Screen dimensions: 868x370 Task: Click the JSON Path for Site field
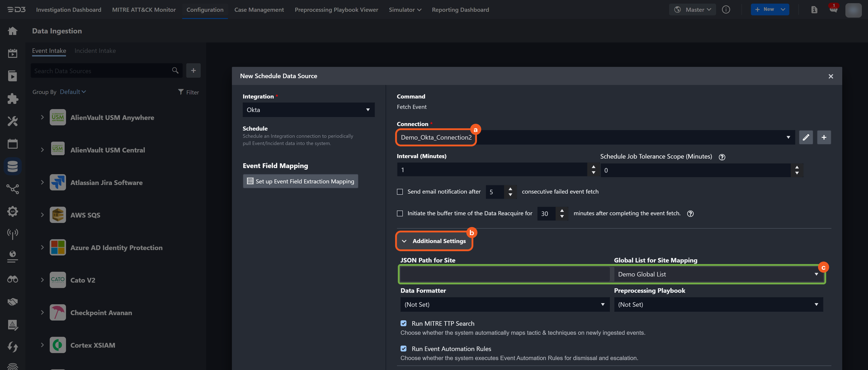coord(505,274)
